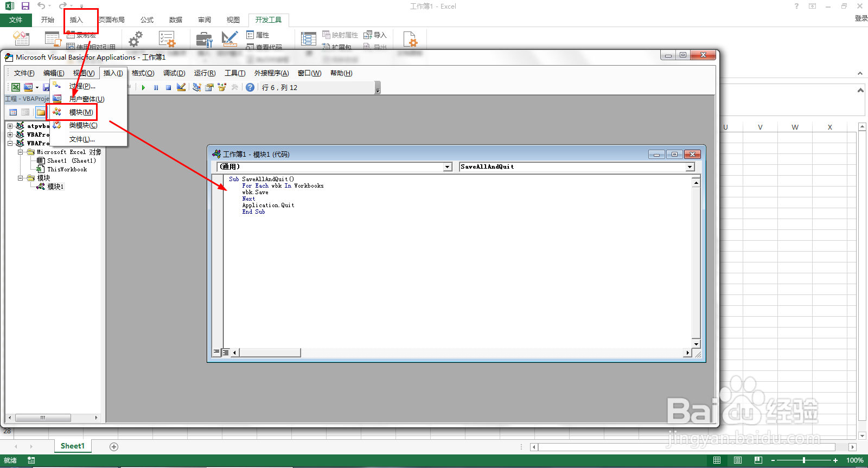Switch to Page Break Preview in status bar
Image resolution: width=868 pixels, height=468 pixels.
pyautogui.click(x=758, y=460)
